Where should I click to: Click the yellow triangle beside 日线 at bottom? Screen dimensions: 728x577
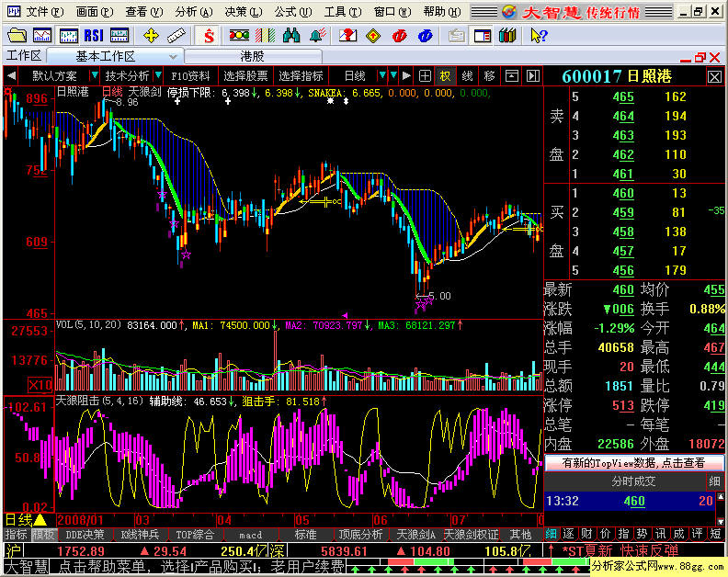(40, 519)
